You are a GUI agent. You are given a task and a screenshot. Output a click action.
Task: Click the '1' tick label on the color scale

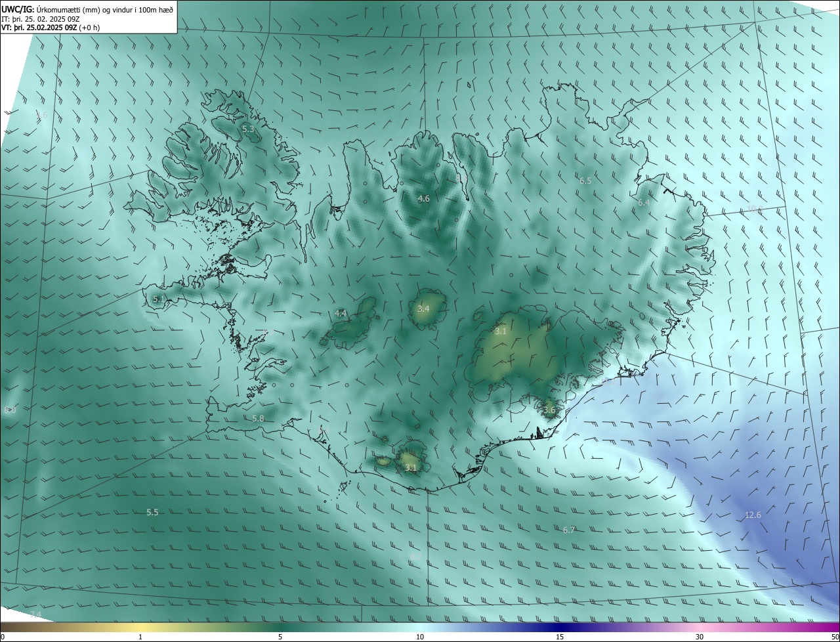(140, 637)
